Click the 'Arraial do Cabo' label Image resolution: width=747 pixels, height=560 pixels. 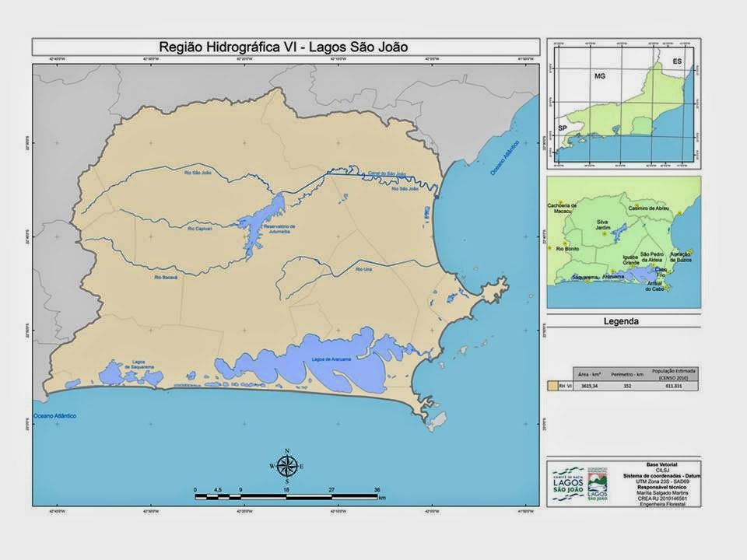click(x=654, y=286)
